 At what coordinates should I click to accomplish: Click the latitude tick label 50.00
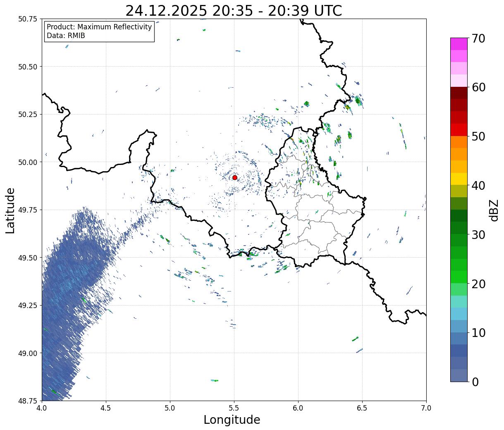pos(27,162)
